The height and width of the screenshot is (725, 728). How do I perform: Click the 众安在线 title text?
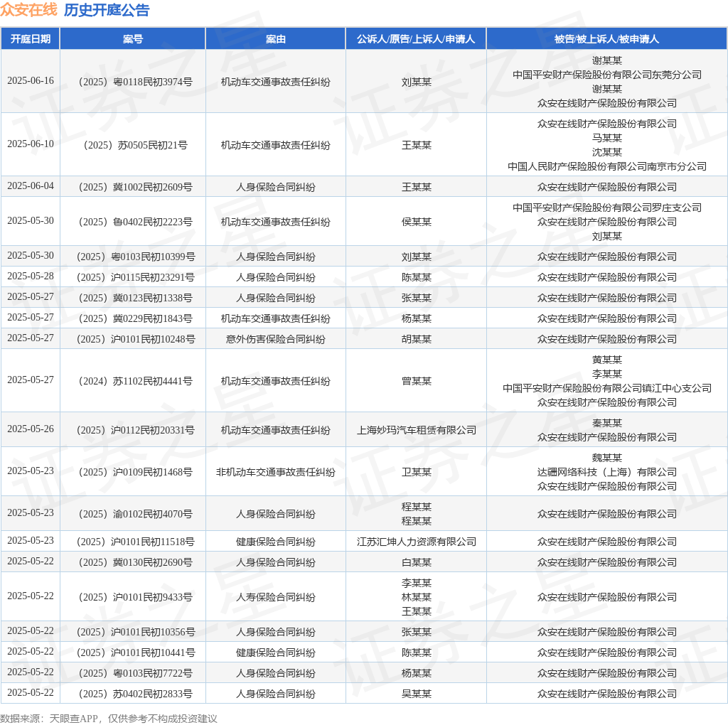pyautogui.click(x=28, y=10)
